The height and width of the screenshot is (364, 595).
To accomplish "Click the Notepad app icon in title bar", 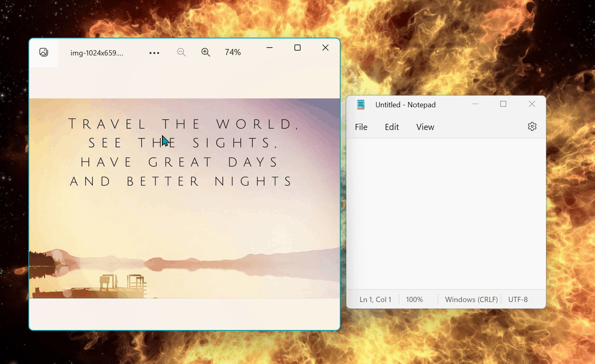I will pos(361,104).
